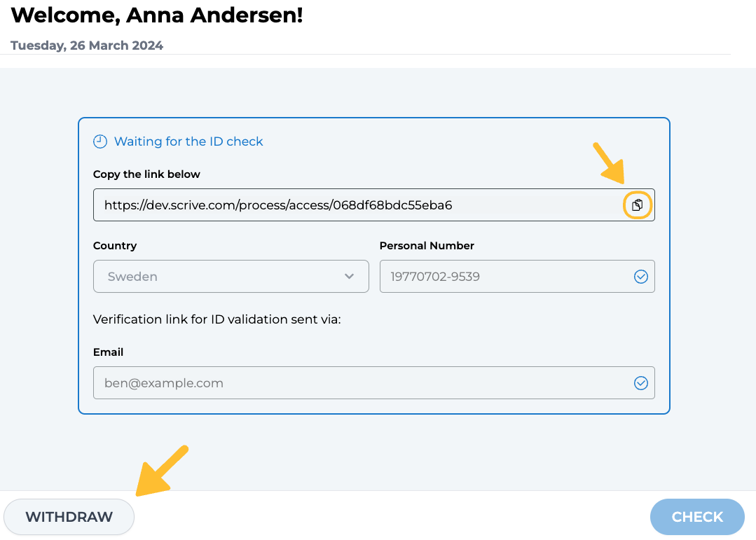
Task: Click the "Copy the link below" label
Action: pos(146,174)
